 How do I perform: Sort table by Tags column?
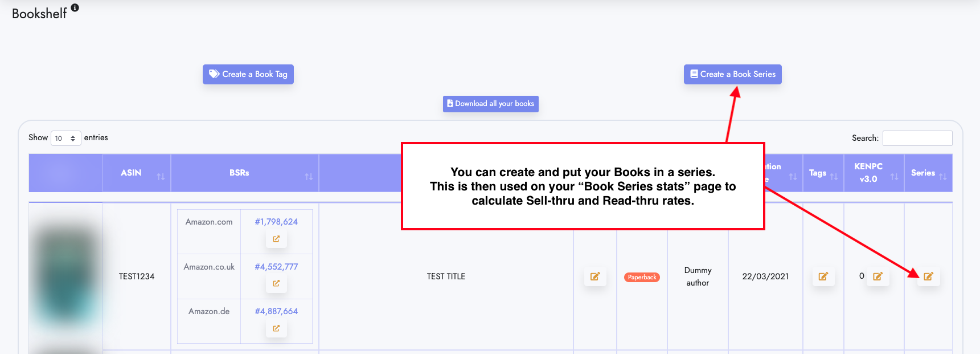[823, 173]
